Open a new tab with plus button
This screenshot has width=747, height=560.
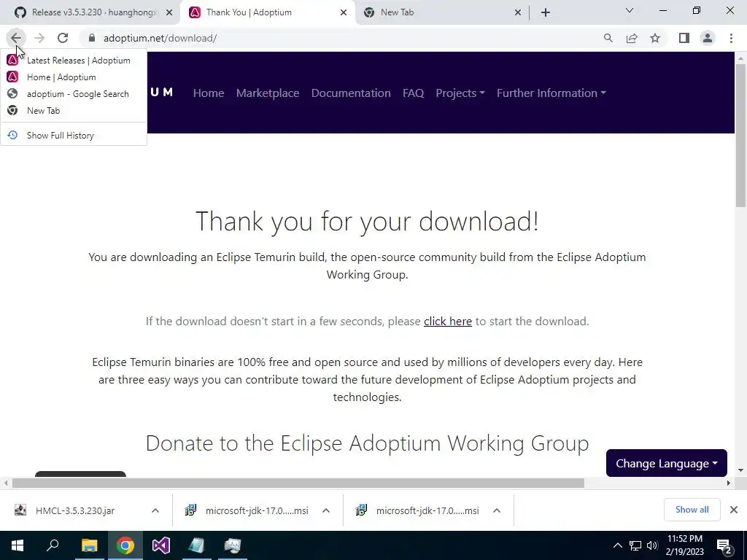pos(546,12)
